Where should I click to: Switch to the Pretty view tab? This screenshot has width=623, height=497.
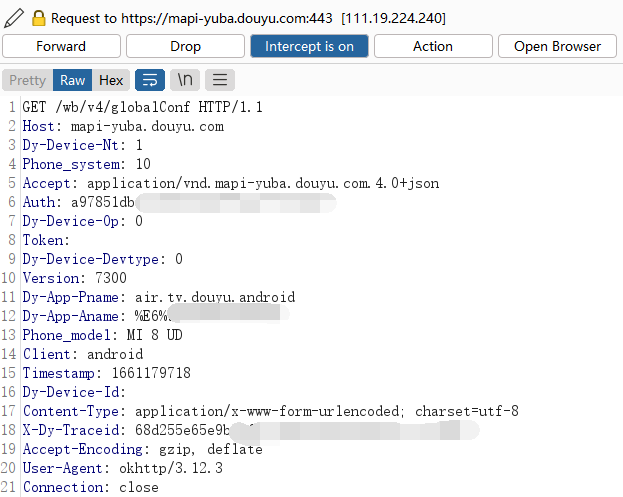[x=27, y=80]
